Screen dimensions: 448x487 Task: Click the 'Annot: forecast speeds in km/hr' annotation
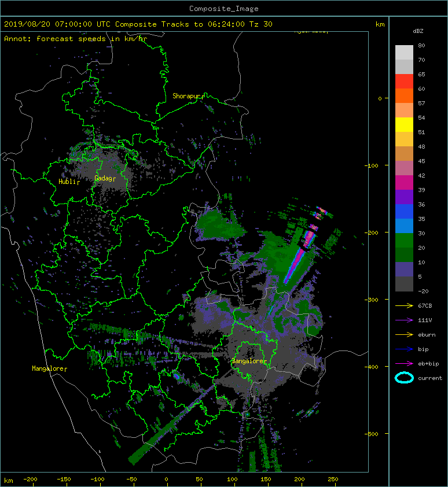point(75,39)
